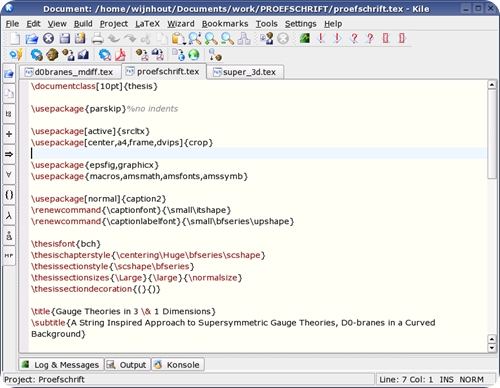Screen dimensions: 500x388
Task: Open the Konsole tab
Action: pyautogui.click(x=178, y=365)
